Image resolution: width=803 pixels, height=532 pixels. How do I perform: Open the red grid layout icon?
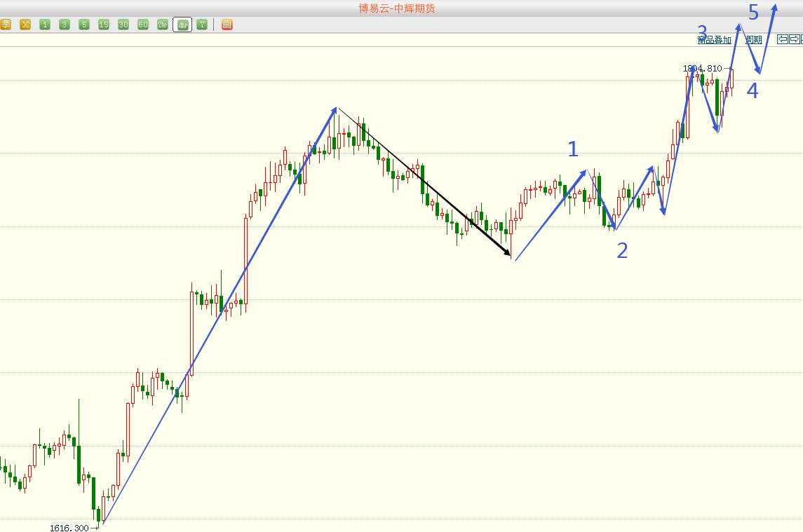click(227, 25)
